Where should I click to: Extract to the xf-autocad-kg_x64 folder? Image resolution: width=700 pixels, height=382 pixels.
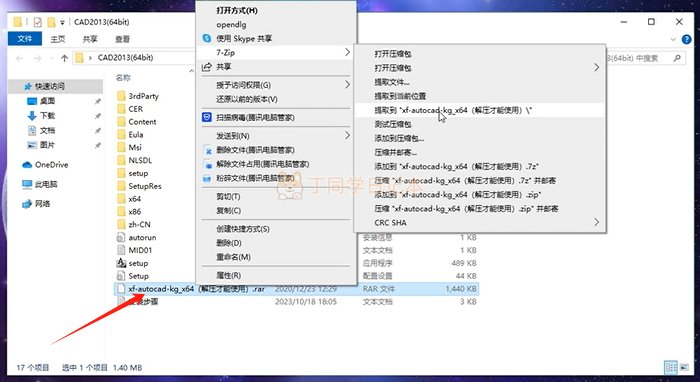479,110
